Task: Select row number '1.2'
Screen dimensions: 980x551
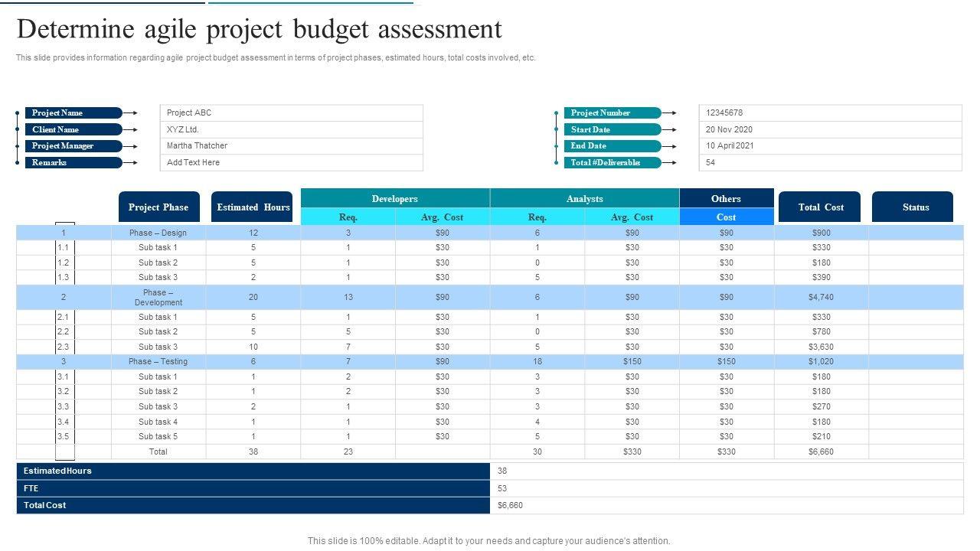Action: 64,262
